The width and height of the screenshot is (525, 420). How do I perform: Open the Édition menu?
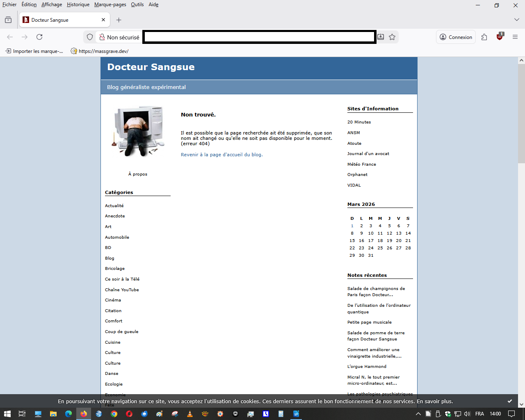29,5
